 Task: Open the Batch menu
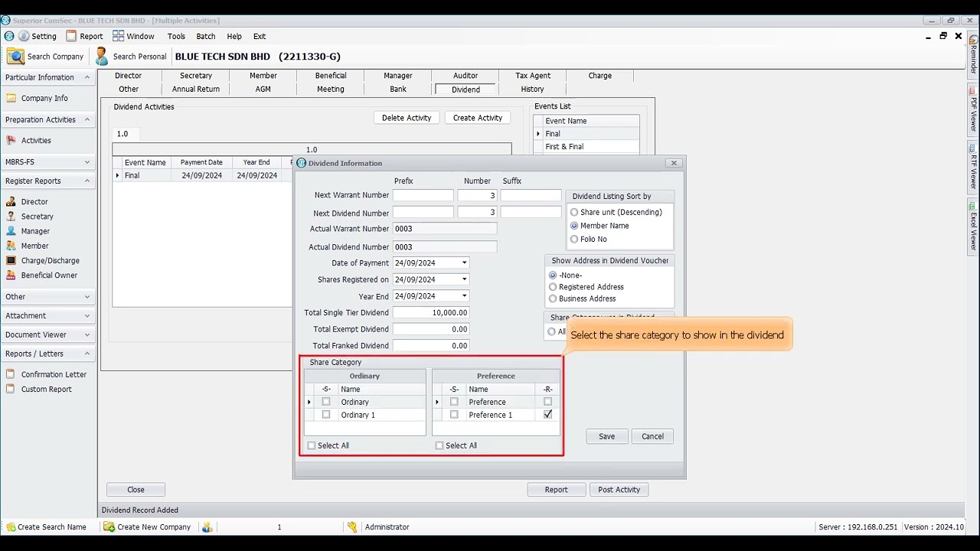pyautogui.click(x=206, y=36)
